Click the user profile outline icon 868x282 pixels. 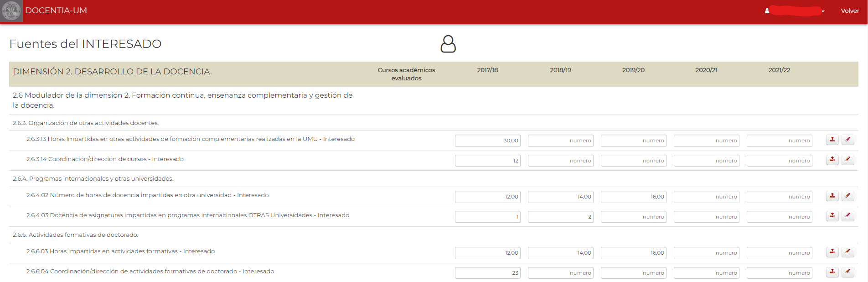click(448, 44)
